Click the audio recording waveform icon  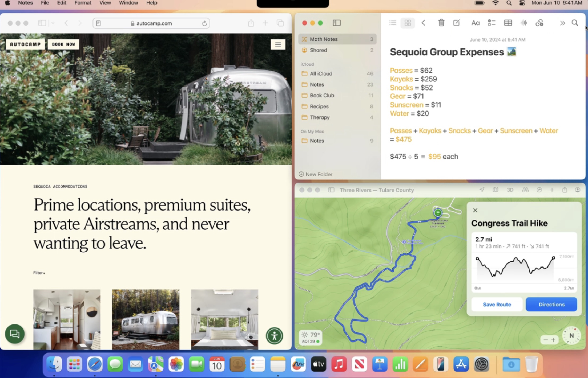tap(523, 23)
